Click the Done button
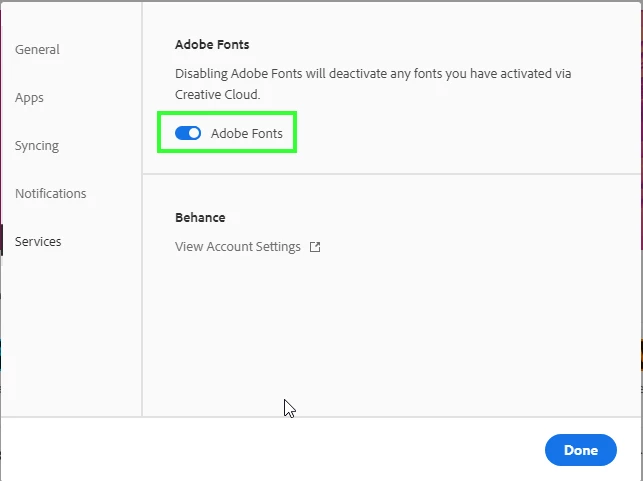The width and height of the screenshot is (643, 481). (x=581, y=450)
